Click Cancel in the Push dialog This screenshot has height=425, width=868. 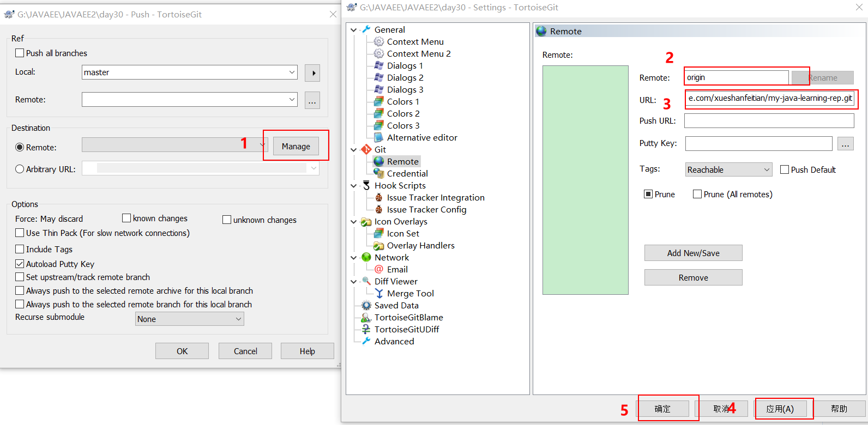[x=245, y=351]
